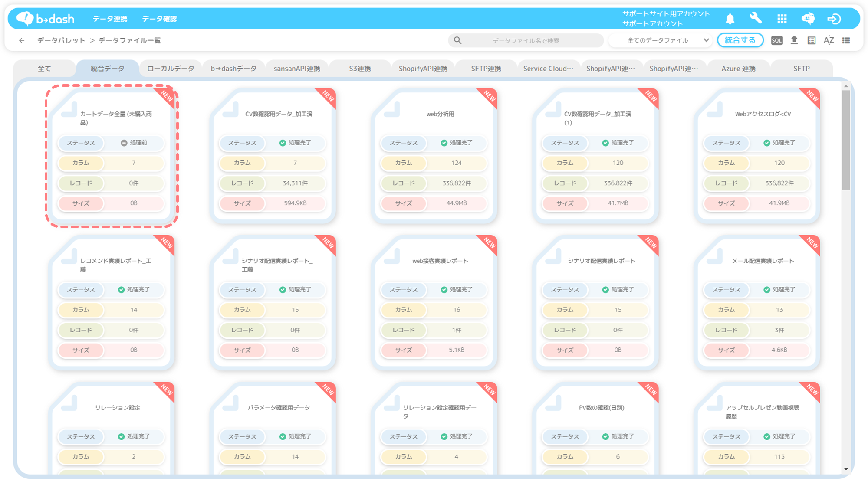The image size is (868, 488).
Task: Open メール配信実績レポート card title
Action: 763,261
